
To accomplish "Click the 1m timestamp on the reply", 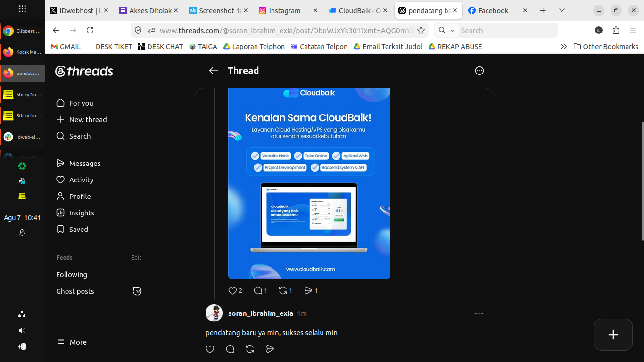I will tap(302, 313).
